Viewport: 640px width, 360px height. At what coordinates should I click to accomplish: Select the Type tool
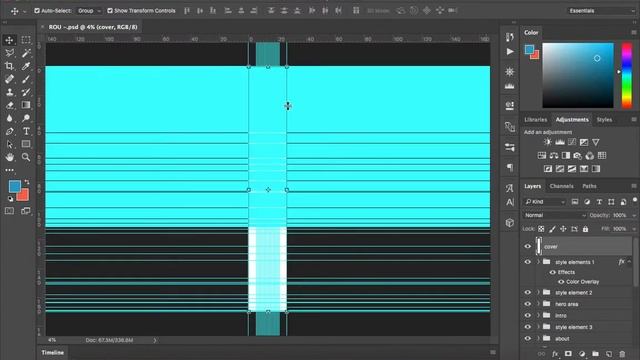click(26, 131)
